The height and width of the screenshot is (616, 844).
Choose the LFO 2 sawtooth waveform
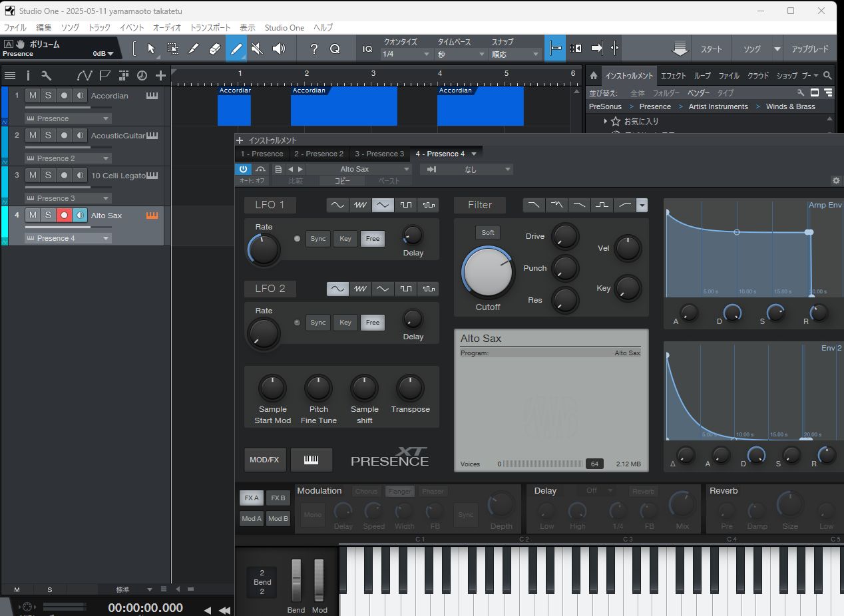(x=360, y=289)
